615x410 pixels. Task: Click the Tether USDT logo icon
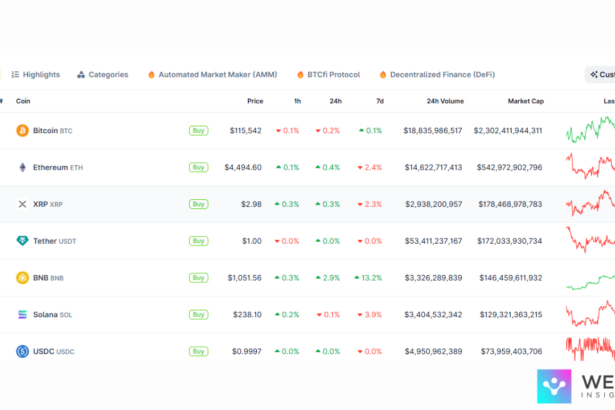22,241
